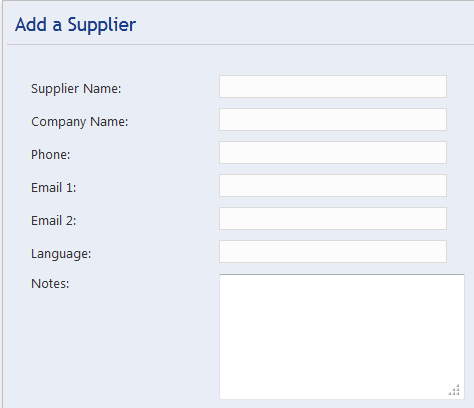The width and height of the screenshot is (474, 408).
Task: Click the Email 2: label text
Action: [53, 221]
